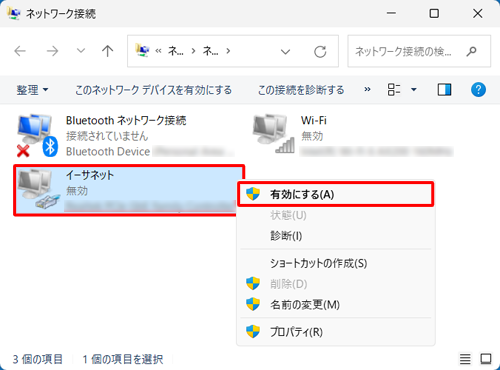Viewport: 500px width, 370px height.
Task: Open the view options dropdown arrow
Action: pos(414,89)
